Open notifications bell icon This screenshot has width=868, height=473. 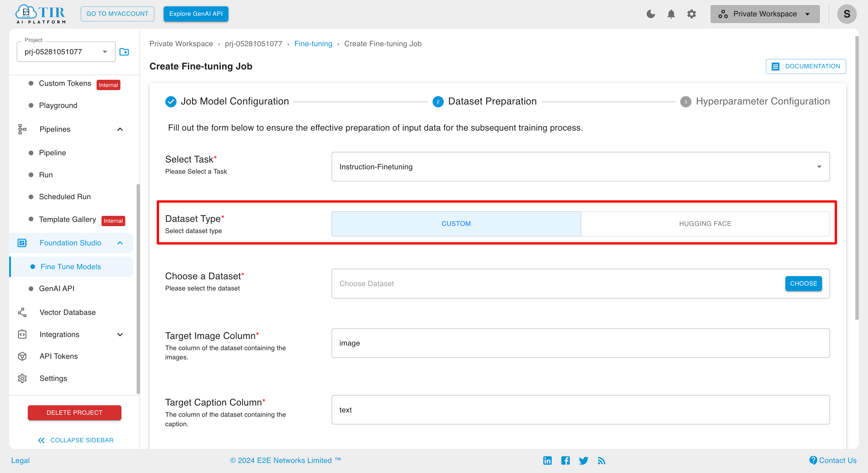pos(671,14)
